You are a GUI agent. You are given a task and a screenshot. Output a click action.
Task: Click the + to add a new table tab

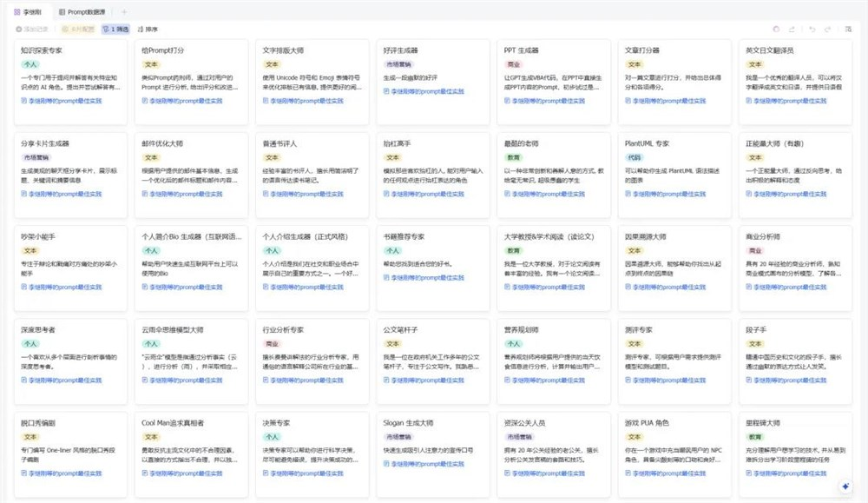point(125,12)
